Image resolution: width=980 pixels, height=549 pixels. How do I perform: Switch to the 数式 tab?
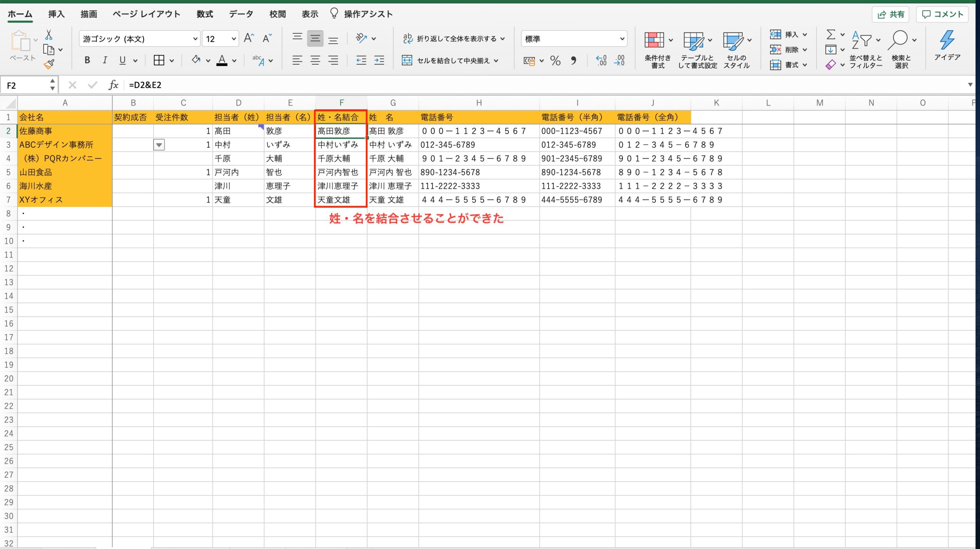point(205,14)
